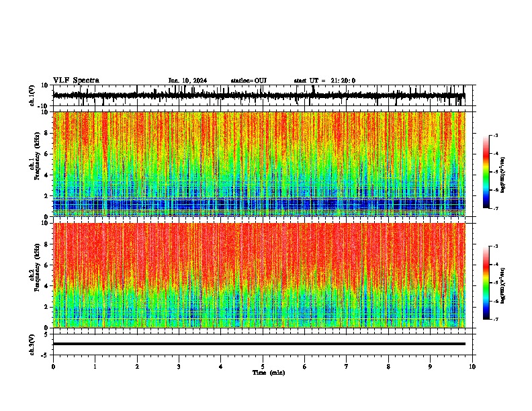Click the '4' kHz tick on ch.2 frequency axis
This screenshot has width=532, height=411.
pyautogui.click(x=47, y=286)
